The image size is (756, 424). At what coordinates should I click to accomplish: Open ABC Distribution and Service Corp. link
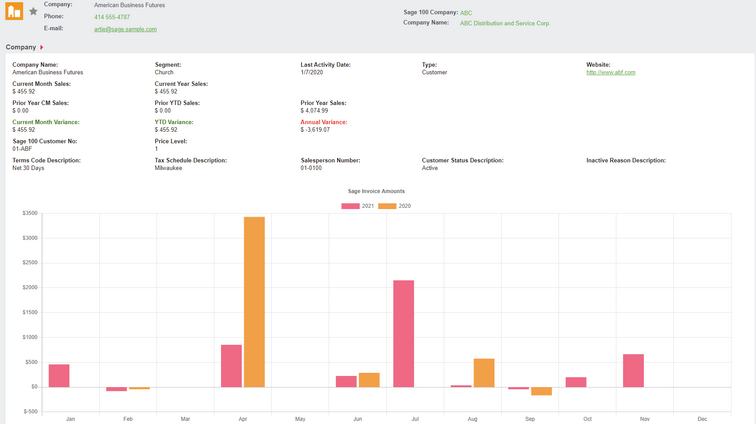pos(505,23)
